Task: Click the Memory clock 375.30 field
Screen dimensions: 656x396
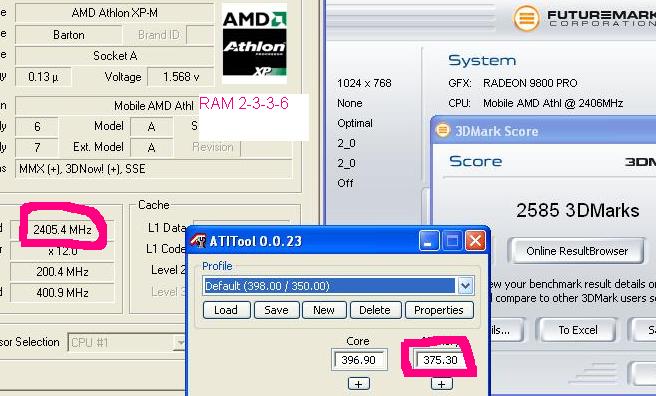Action: [441, 360]
